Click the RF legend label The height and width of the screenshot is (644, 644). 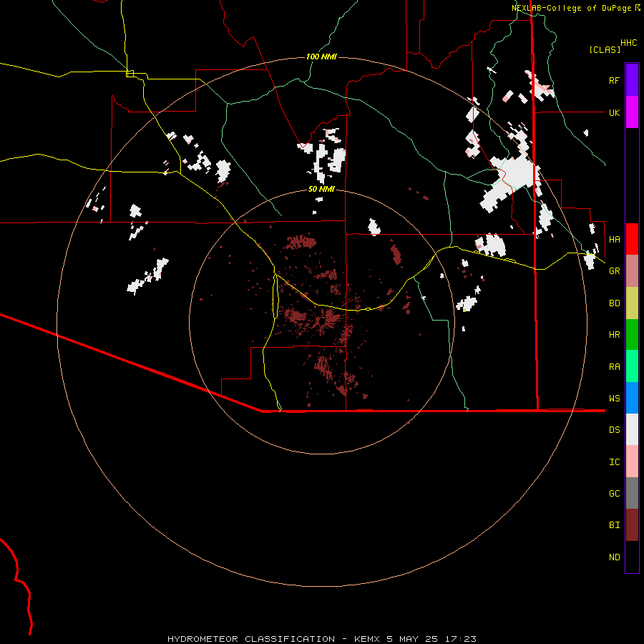(x=614, y=80)
